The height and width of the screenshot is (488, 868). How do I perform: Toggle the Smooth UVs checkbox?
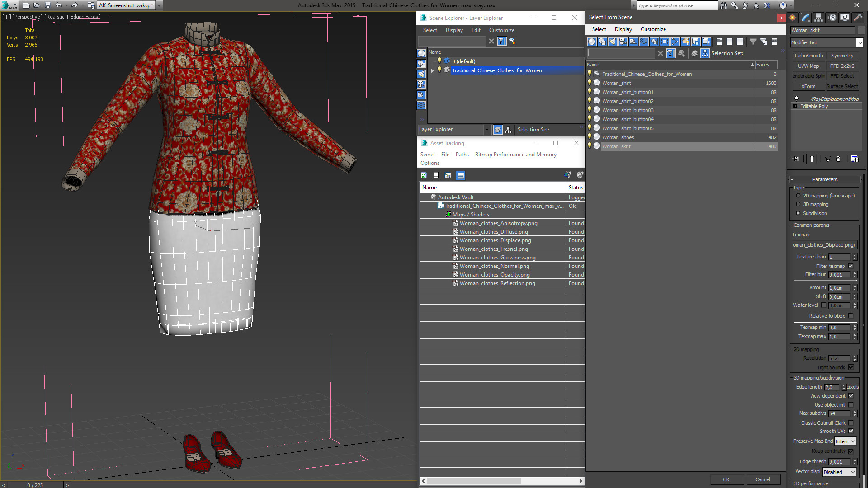851,431
